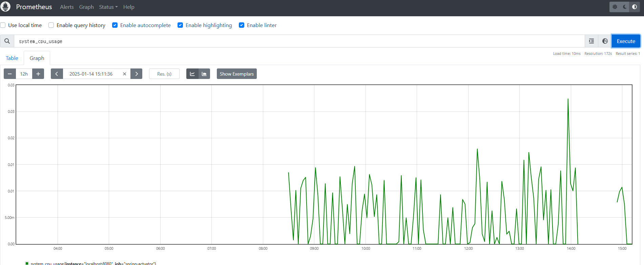Select the gear system theme icon
This screenshot has height=265, width=644.
[615, 7]
